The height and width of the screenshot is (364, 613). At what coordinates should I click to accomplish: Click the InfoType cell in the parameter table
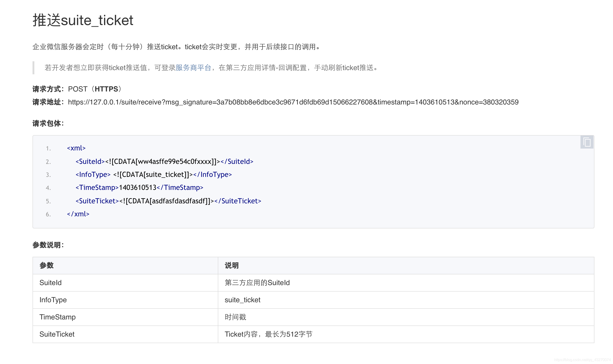[125, 300]
